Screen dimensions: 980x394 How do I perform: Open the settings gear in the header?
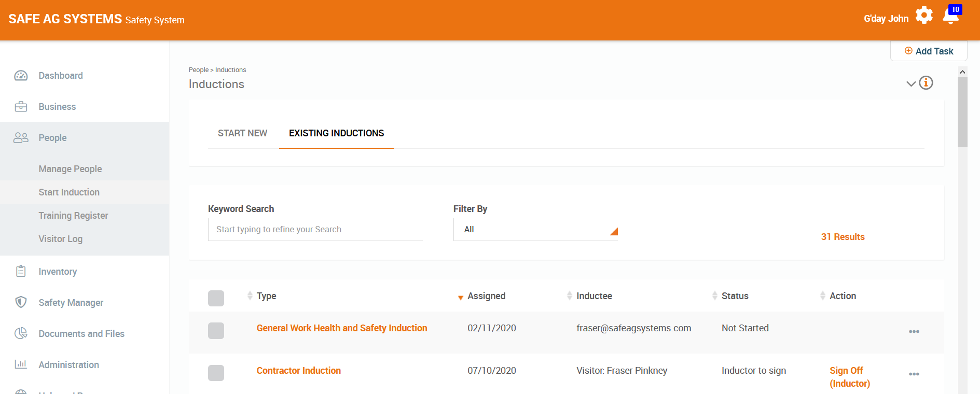(x=924, y=16)
